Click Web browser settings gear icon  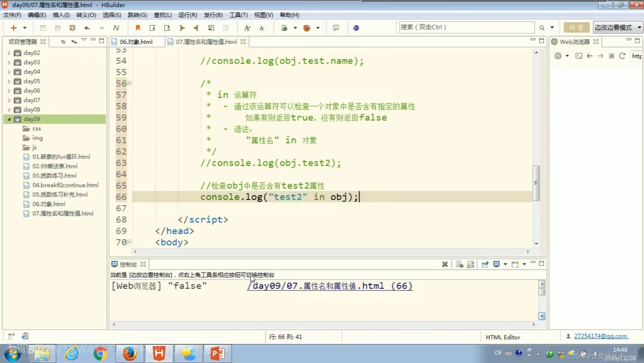coord(558,56)
